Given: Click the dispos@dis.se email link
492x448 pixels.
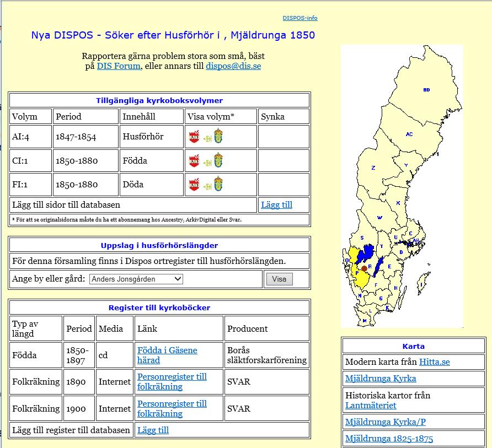Looking at the screenshot, I should coord(233,66).
